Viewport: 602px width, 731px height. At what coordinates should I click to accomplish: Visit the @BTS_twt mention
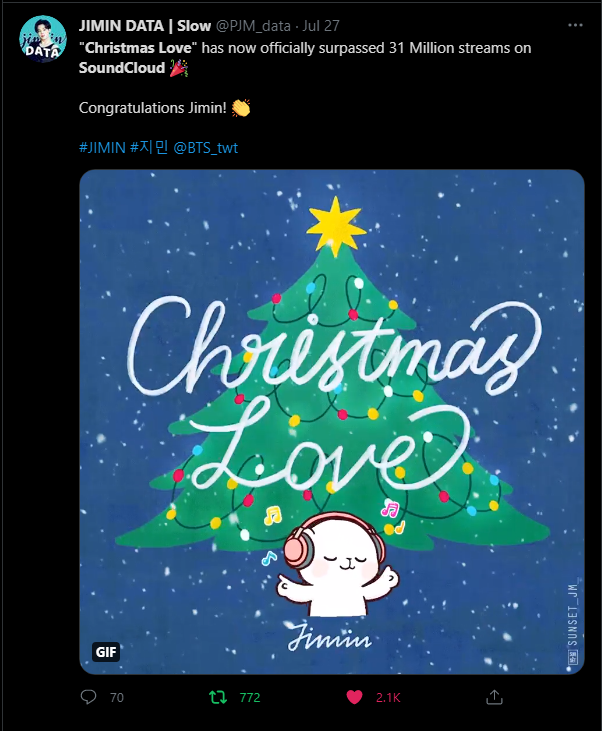(x=206, y=148)
